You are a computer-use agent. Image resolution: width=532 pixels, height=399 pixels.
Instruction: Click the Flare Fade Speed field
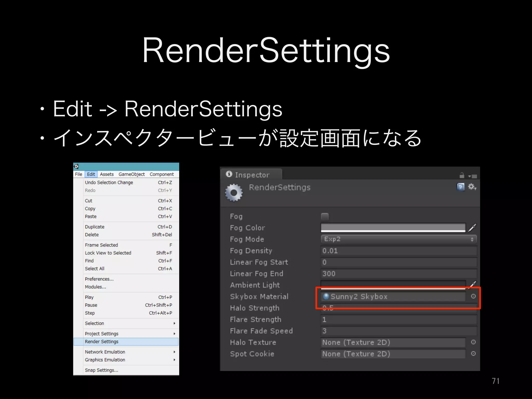[399, 331]
